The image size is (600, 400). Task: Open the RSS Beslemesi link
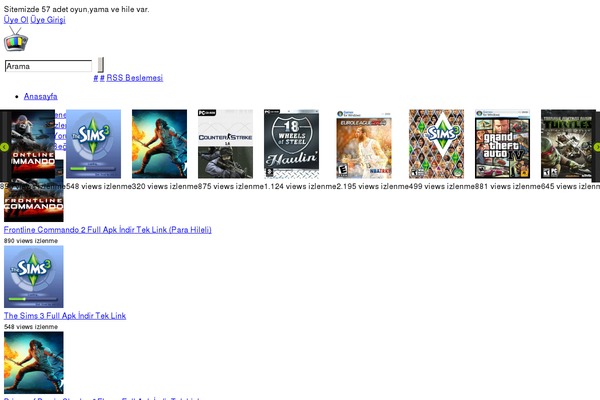pyautogui.click(x=135, y=78)
